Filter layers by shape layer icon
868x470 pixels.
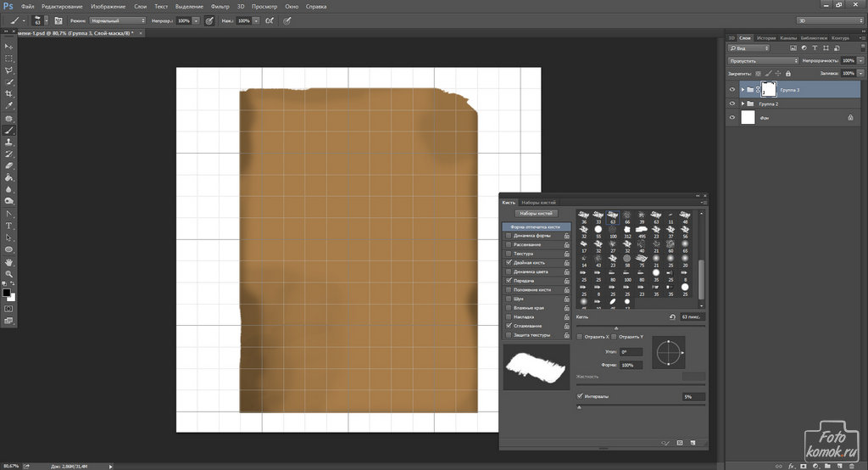826,48
